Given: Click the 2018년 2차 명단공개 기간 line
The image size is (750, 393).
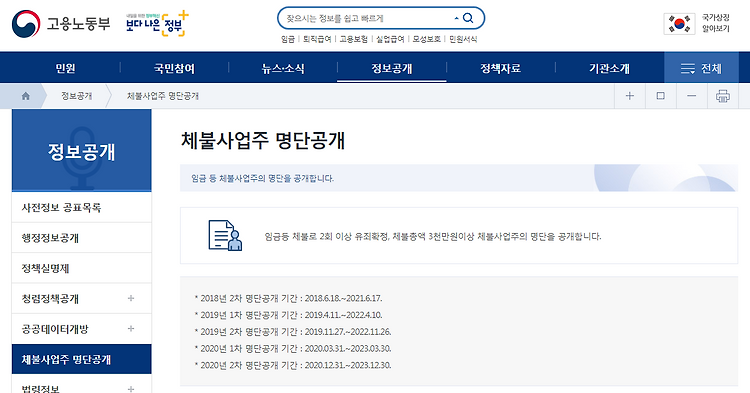Looking at the screenshot, I should click(x=288, y=298).
